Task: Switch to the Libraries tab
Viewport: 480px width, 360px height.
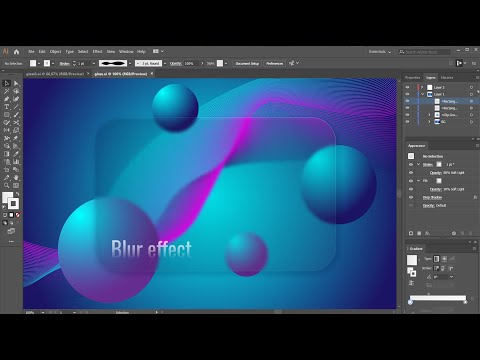Action: pyautogui.click(x=447, y=78)
